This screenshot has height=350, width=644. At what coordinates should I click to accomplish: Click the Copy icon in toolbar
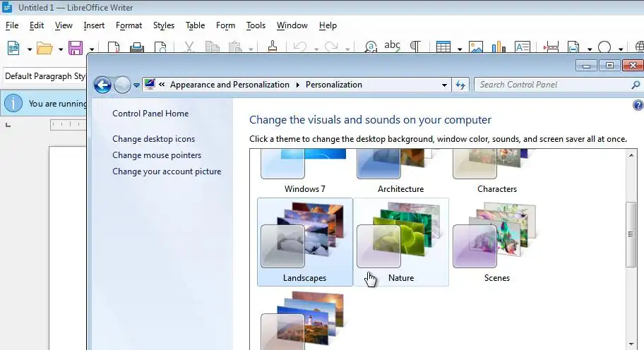213,47
